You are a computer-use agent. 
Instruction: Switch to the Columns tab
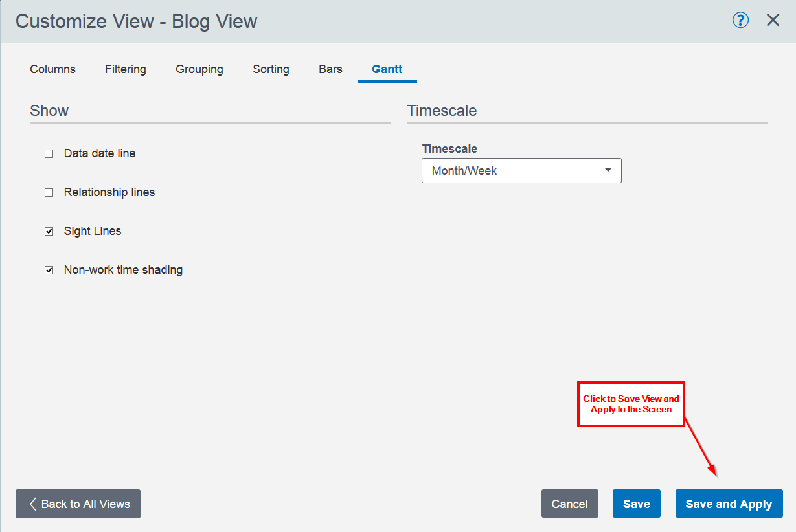(x=52, y=69)
